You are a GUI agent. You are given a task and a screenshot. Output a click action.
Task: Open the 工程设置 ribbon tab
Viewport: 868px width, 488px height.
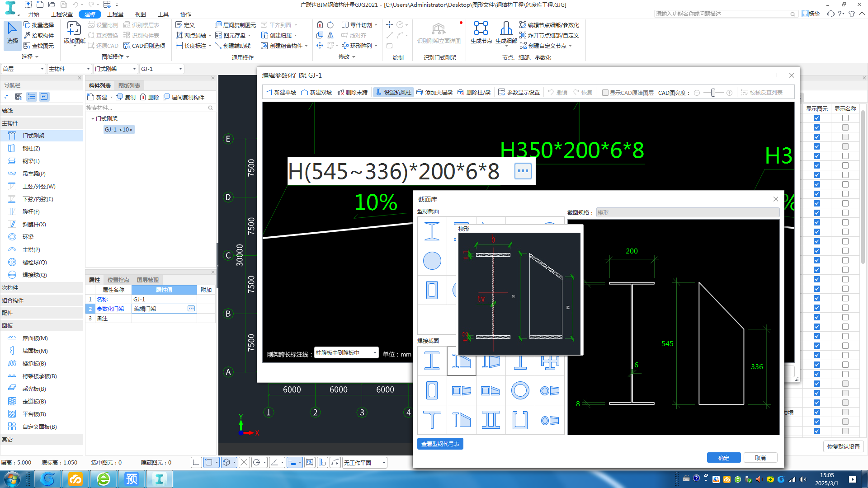pyautogui.click(x=62, y=14)
